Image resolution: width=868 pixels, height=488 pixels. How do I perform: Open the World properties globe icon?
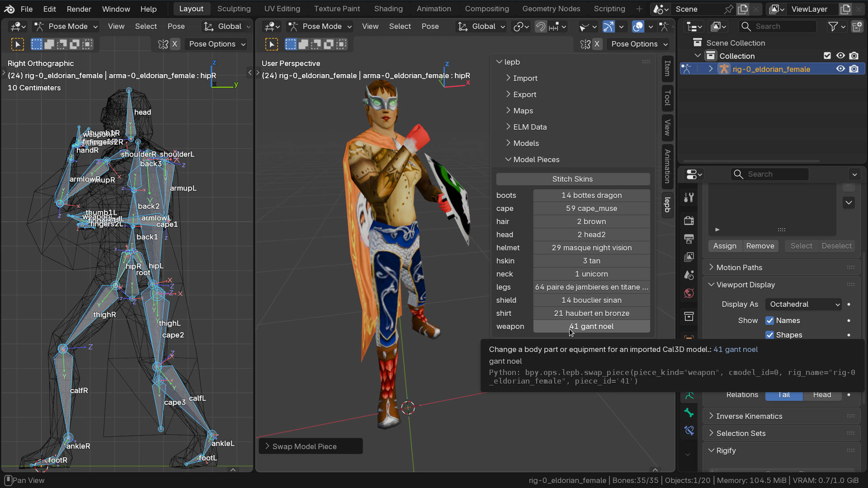pyautogui.click(x=689, y=293)
